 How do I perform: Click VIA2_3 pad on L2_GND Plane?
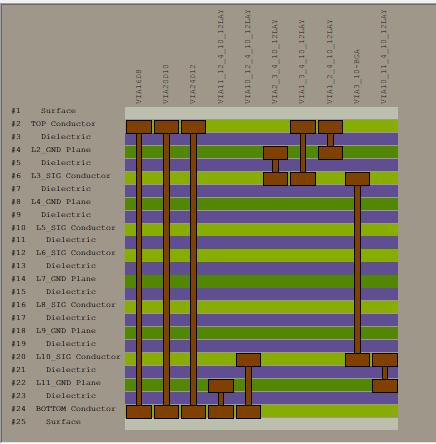pyautogui.click(x=275, y=153)
